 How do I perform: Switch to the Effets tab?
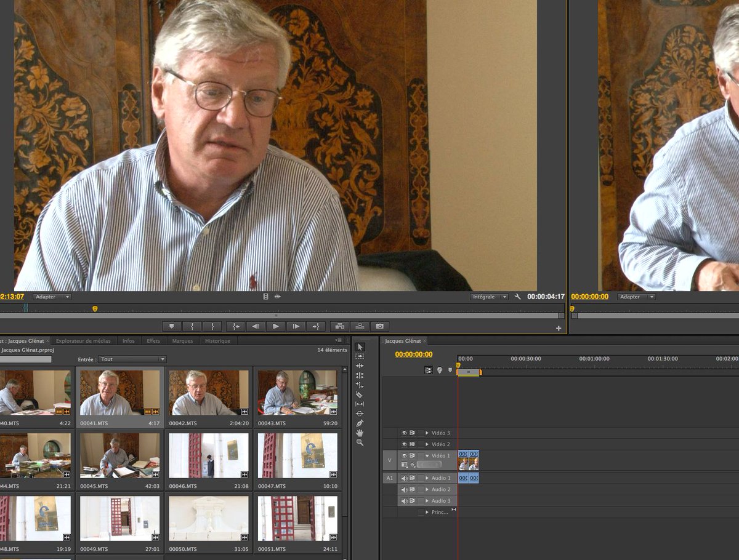[x=153, y=340]
